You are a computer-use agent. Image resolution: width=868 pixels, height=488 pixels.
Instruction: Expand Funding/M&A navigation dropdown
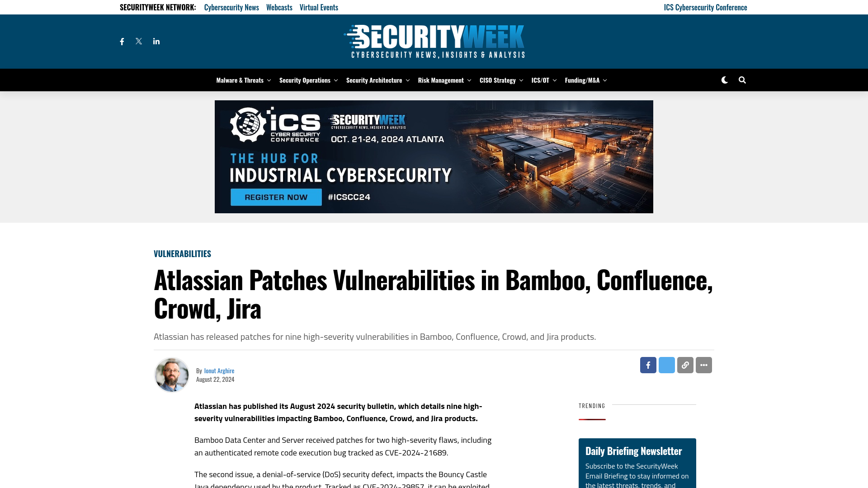(604, 80)
